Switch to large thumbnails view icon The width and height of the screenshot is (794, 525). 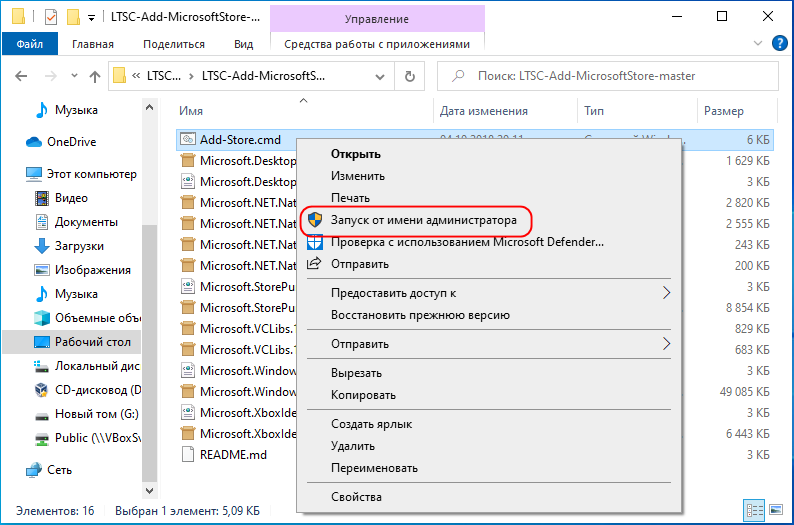click(x=775, y=510)
